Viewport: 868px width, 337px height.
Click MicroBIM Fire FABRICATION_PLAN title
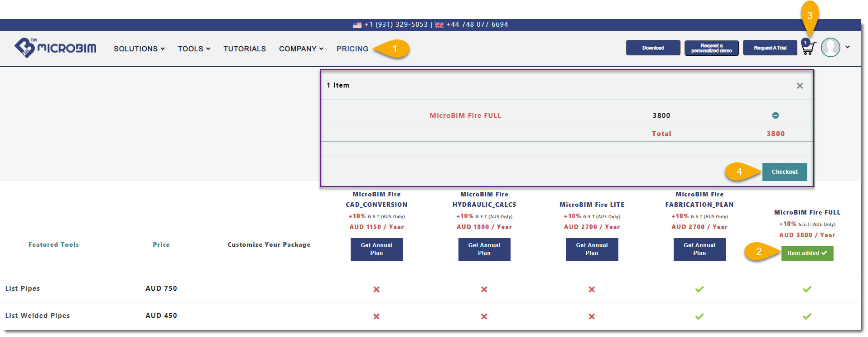point(699,200)
